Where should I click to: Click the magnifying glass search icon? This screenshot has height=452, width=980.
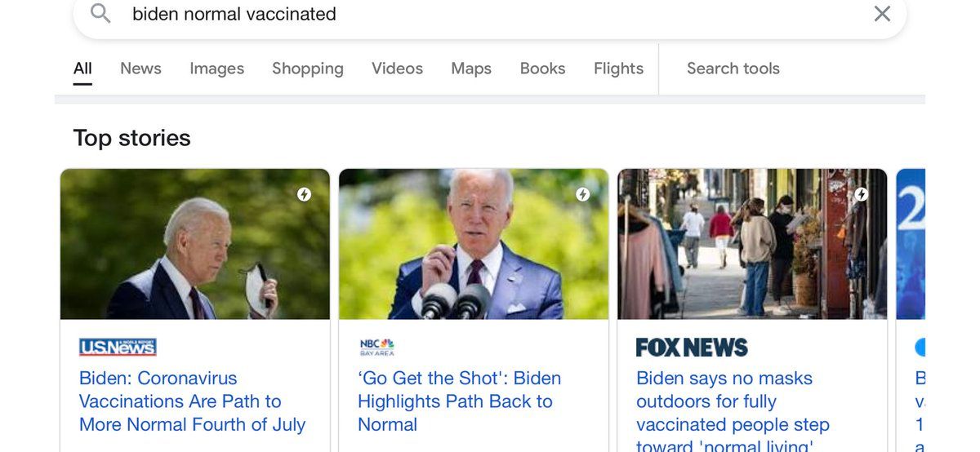point(100,13)
